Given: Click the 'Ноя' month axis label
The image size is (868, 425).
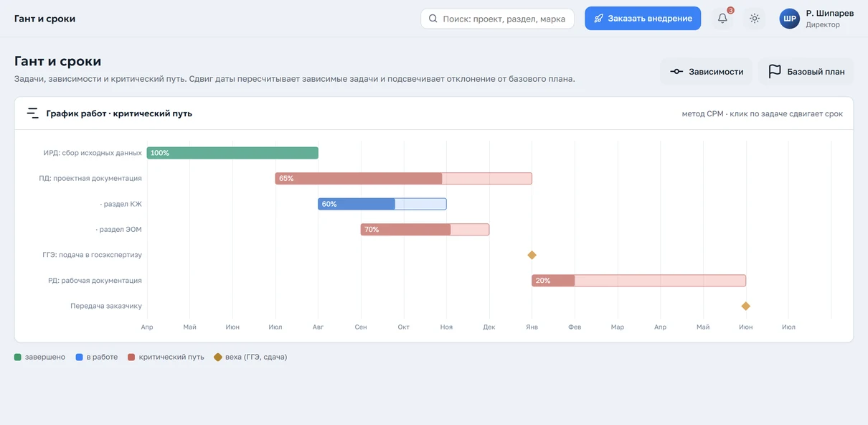Looking at the screenshot, I should pos(447,327).
